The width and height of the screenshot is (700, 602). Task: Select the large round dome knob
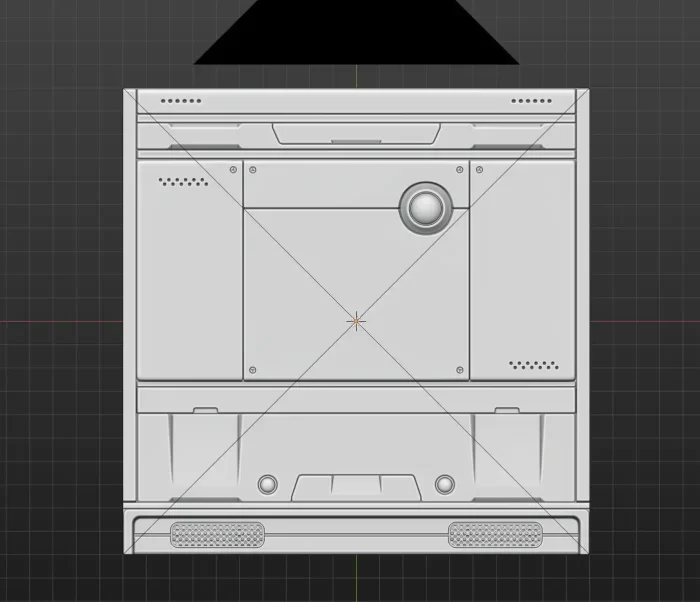click(x=426, y=208)
